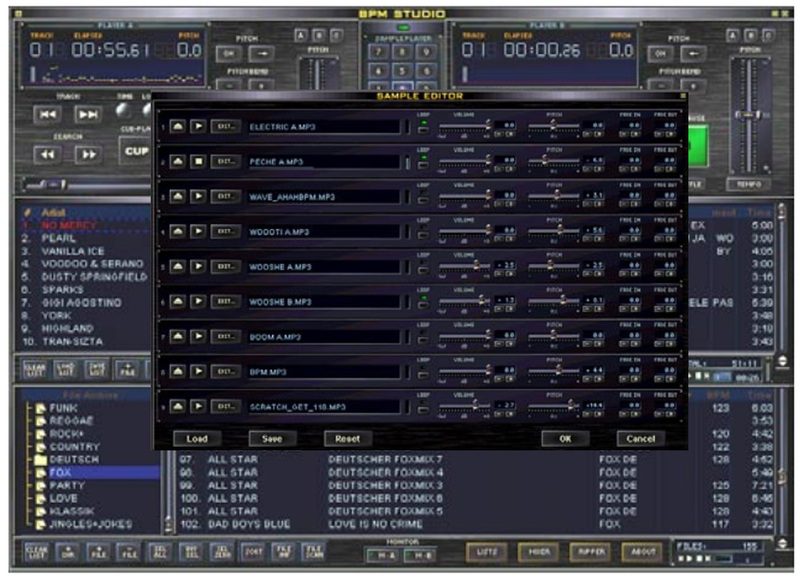Stop the PECHE A.MP3 sample

pos(198,161)
